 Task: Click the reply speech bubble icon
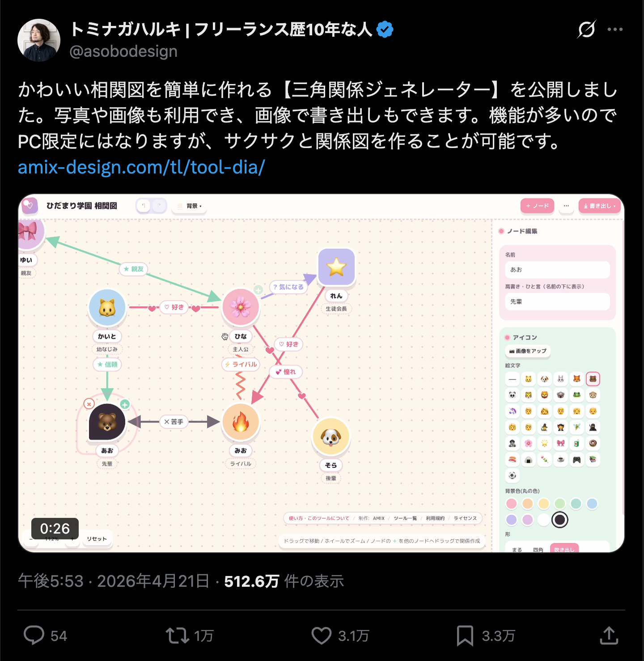[x=34, y=635]
